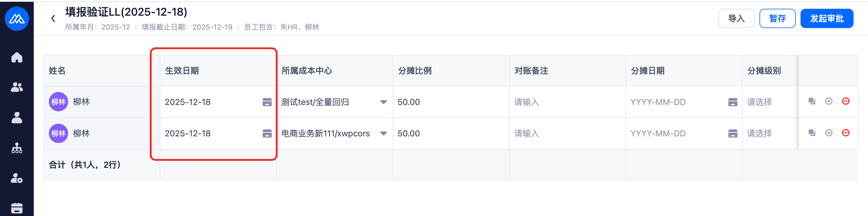Click the app logo at sidebar top

(17, 19)
